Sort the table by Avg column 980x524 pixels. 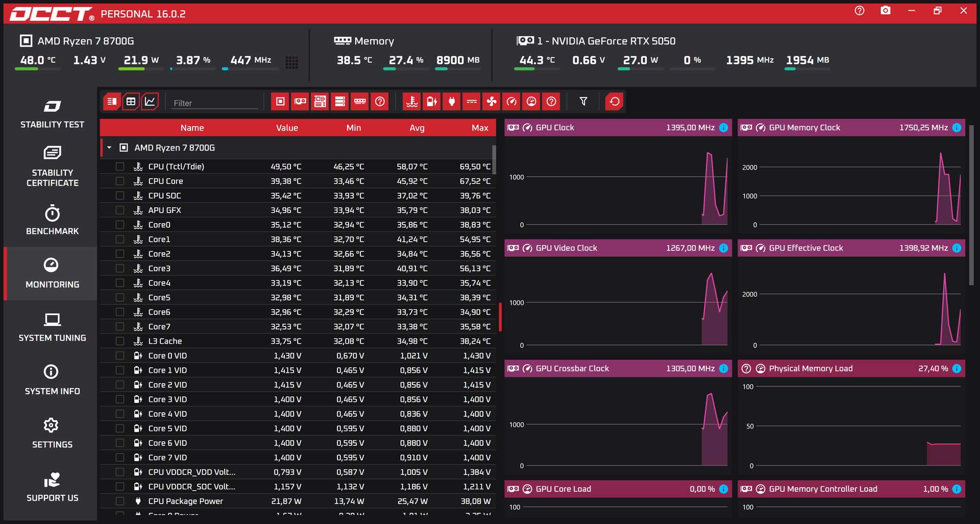click(x=417, y=128)
